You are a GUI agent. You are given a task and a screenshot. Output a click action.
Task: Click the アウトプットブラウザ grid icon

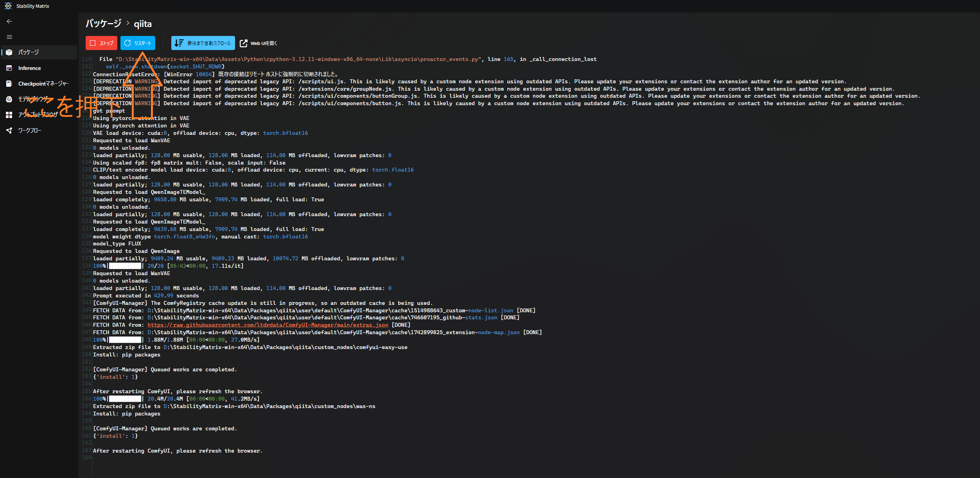(9, 115)
